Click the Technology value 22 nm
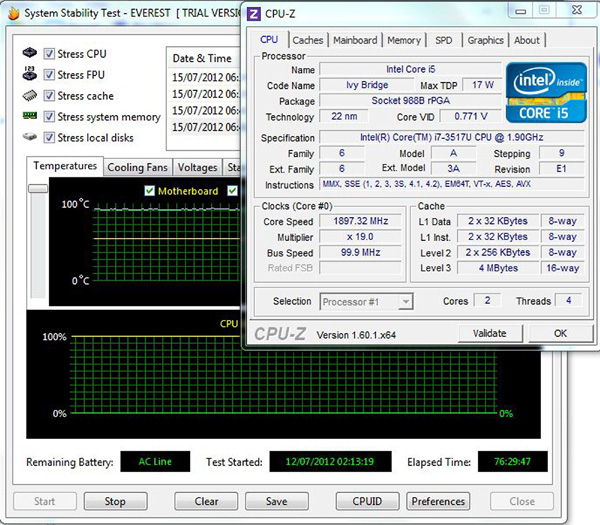The image size is (600, 525). point(344,116)
